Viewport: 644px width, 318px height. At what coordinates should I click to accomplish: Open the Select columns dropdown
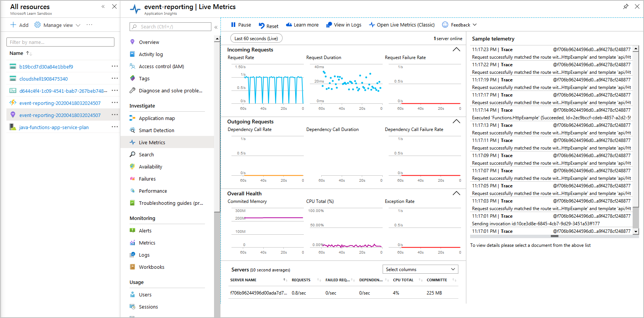tap(420, 269)
